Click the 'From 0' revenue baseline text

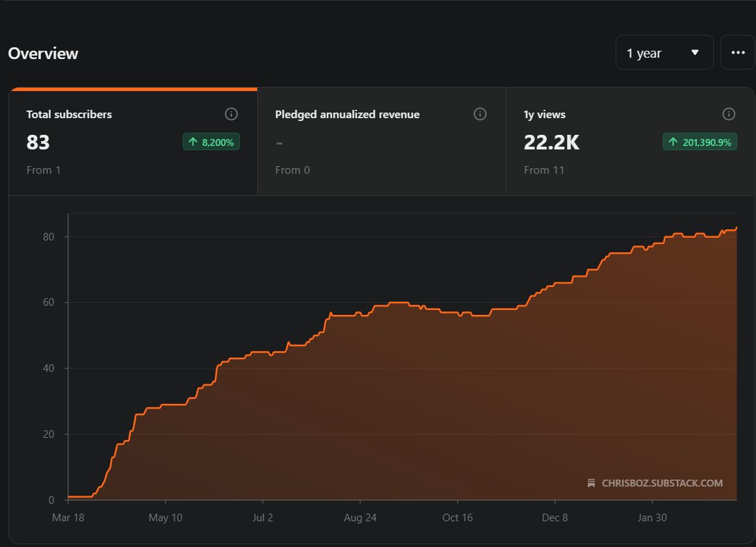tap(293, 170)
